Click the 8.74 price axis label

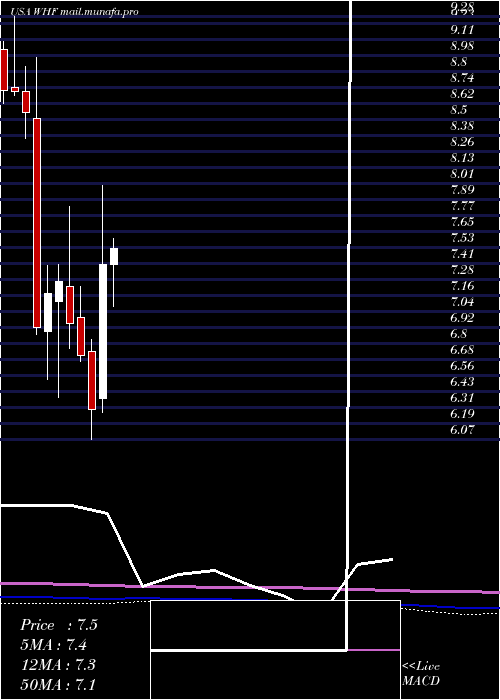(x=462, y=78)
